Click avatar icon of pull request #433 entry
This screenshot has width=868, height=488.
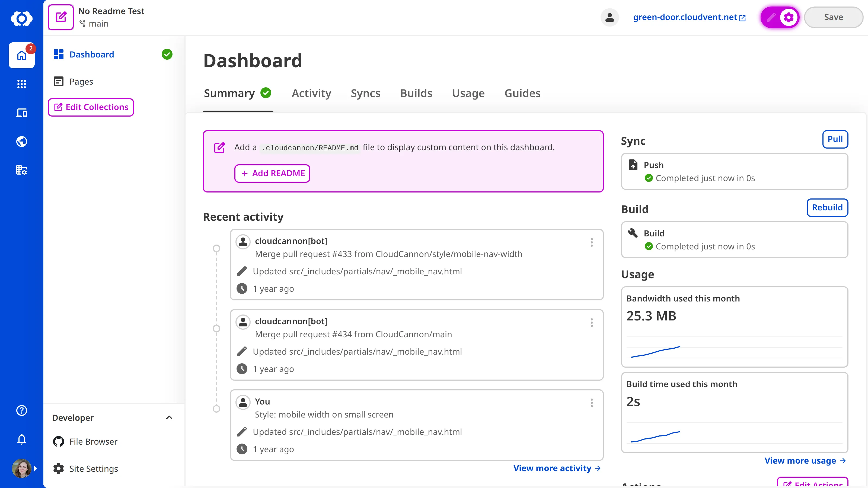click(x=243, y=242)
